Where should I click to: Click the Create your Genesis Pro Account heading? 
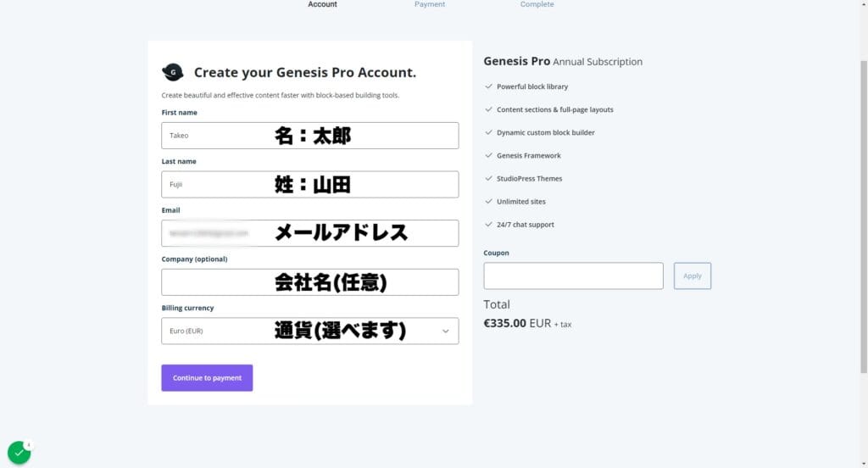point(305,73)
